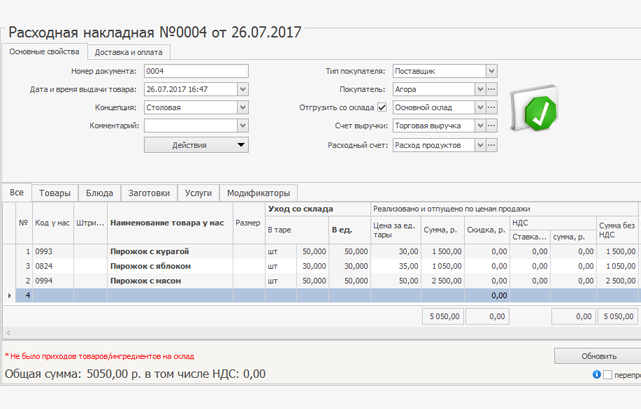This screenshot has height=409, width=641.
Task: Click the Цена за ед. тары column header
Action: [x=396, y=230]
